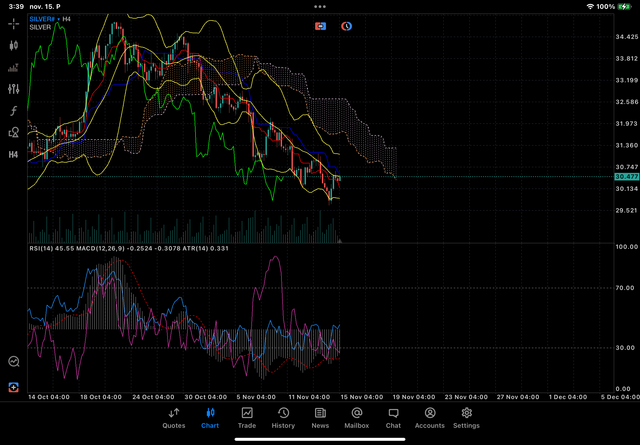Tap the 3:39 clock in status bar
The image size is (640, 445).
click(x=16, y=7)
